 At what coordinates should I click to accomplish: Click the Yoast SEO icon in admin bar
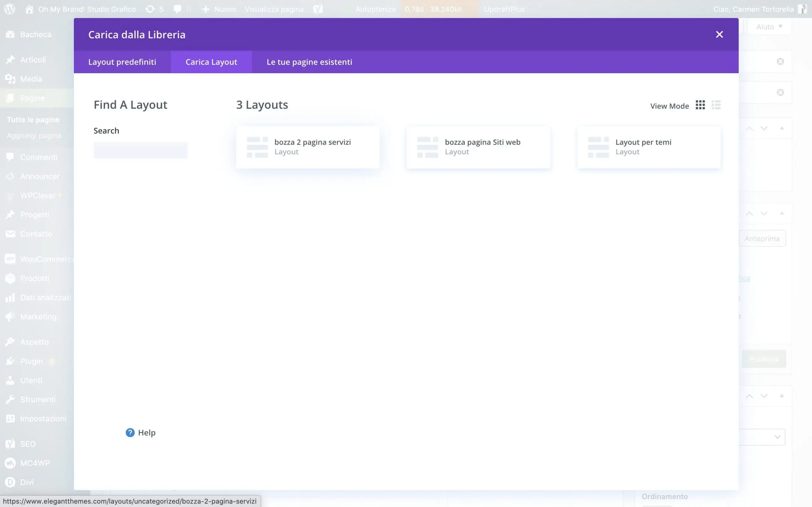(318, 9)
